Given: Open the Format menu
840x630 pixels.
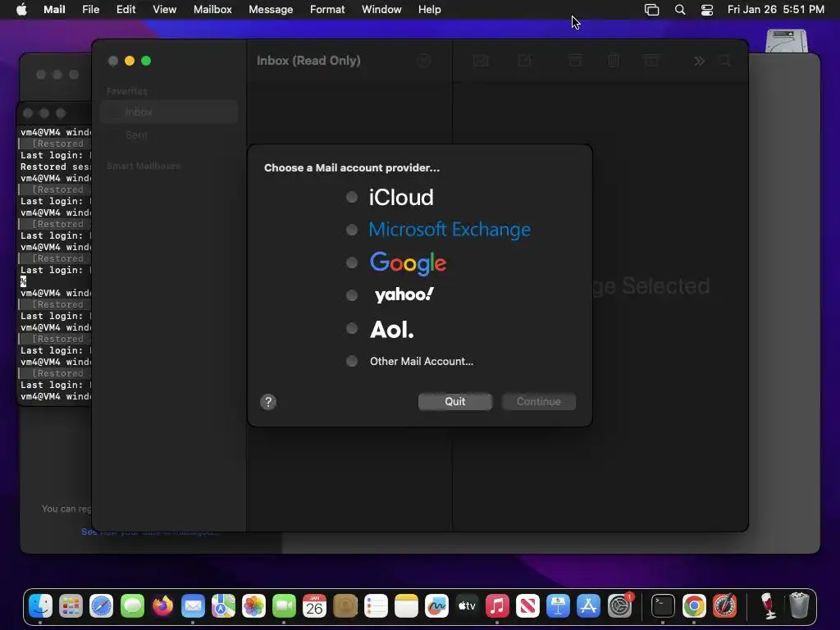Looking at the screenshot, I should (x=327, y=10).
